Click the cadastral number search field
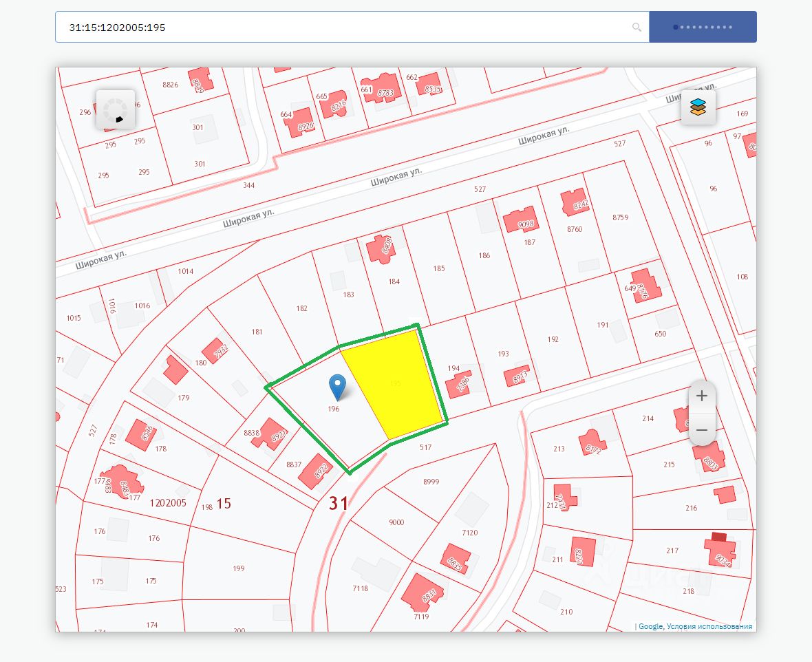This screenshot has width=812, height=662. click(x=352, y=27)
